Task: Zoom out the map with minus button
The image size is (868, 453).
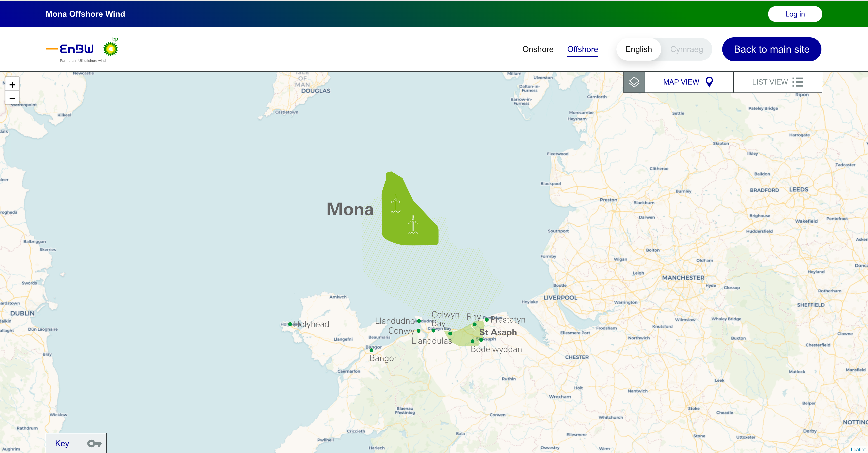Action: pos(12,98)
